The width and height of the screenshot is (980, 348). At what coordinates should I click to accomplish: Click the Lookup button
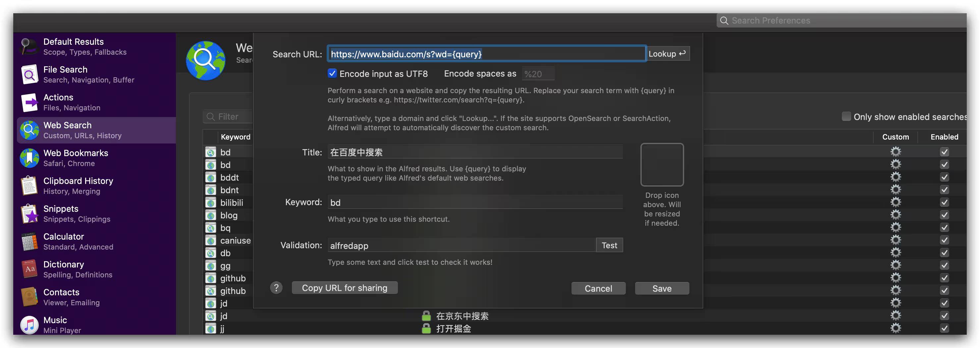pyautogui.click(x=668, y=54)
